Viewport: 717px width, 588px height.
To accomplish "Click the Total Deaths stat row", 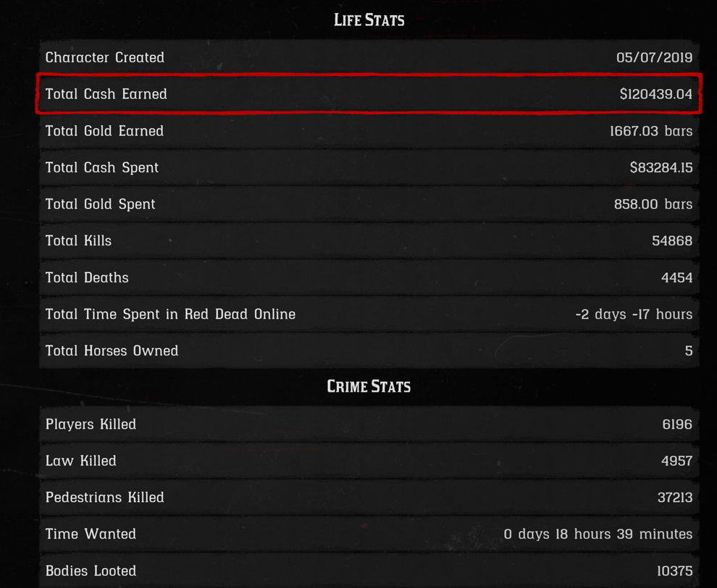I will 369,277.
